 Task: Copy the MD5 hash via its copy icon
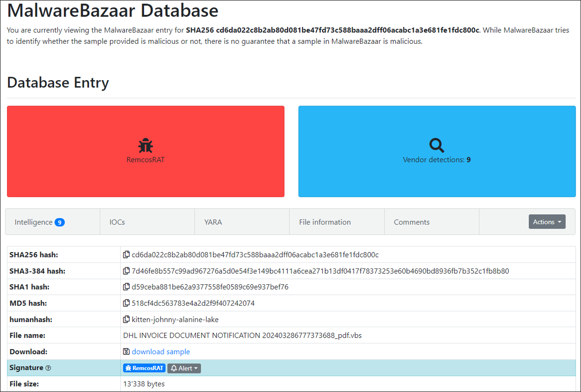tap(127, 303)
